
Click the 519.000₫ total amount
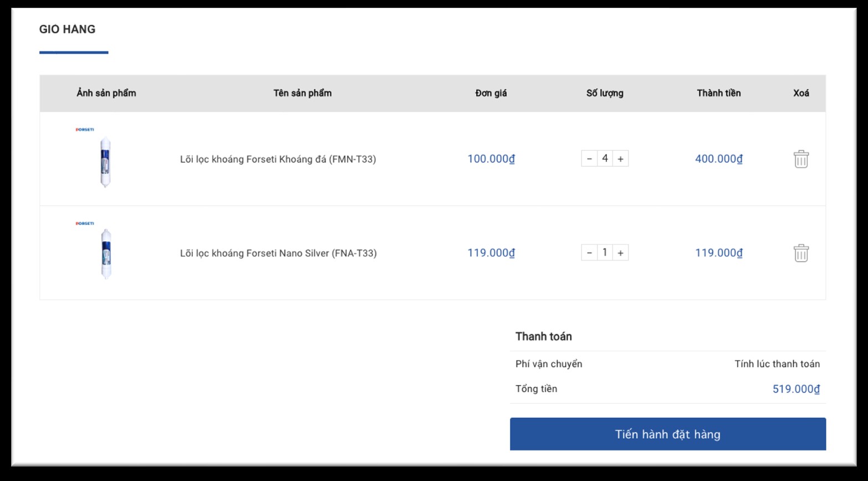[x=796, y=389]
